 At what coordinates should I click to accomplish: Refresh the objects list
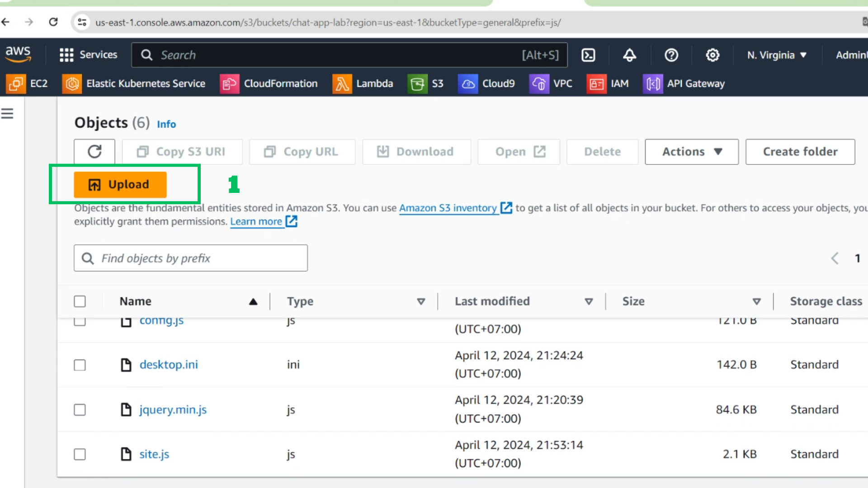(x=94, y=152)
